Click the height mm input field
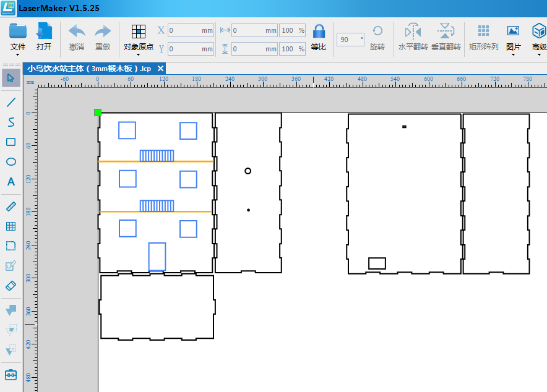This screenshot has width=547, height=392. click(x=255, y=49)
